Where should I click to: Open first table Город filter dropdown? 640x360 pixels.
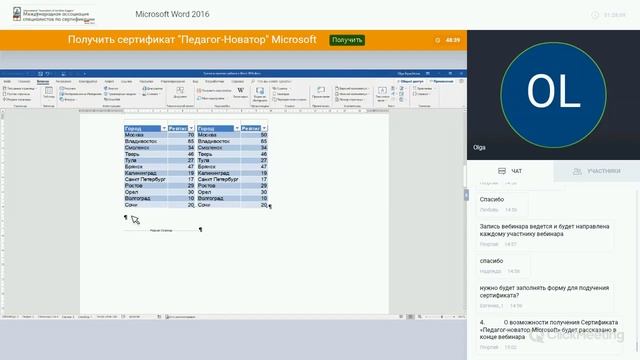(x=164, y=129)
